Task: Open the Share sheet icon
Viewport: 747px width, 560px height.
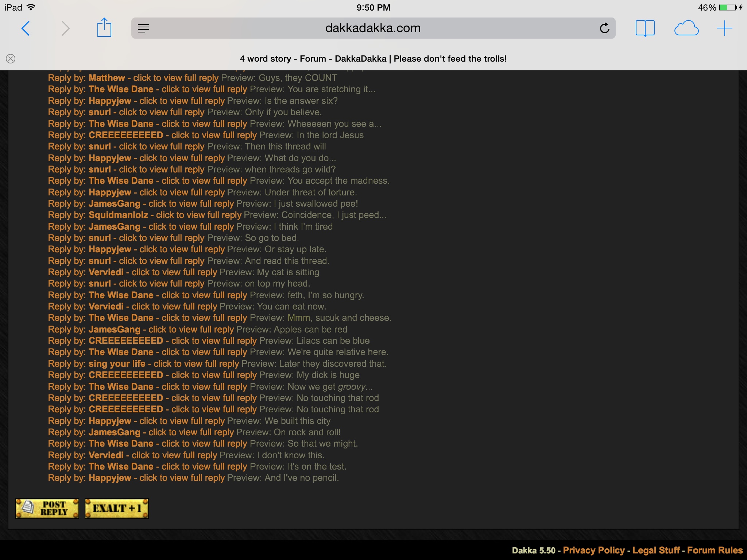Action: coord(104,28)
